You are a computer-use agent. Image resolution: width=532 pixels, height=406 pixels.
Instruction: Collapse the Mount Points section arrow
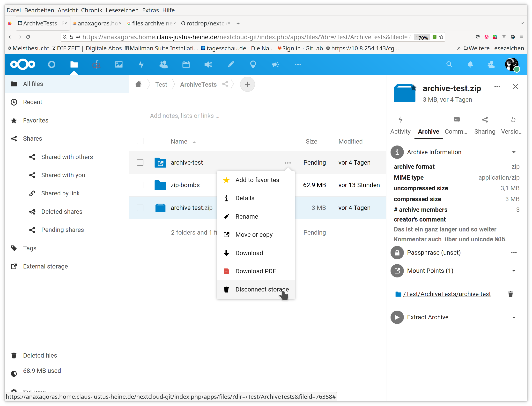pos(514,271)
